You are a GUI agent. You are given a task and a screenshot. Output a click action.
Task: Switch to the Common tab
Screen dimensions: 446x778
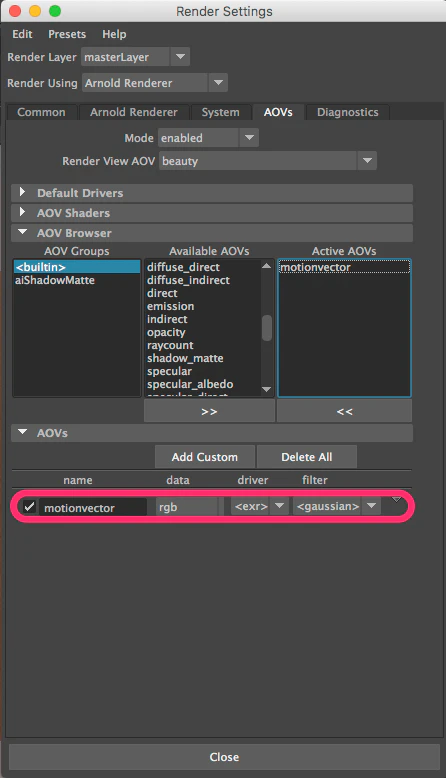click(42, 112)
